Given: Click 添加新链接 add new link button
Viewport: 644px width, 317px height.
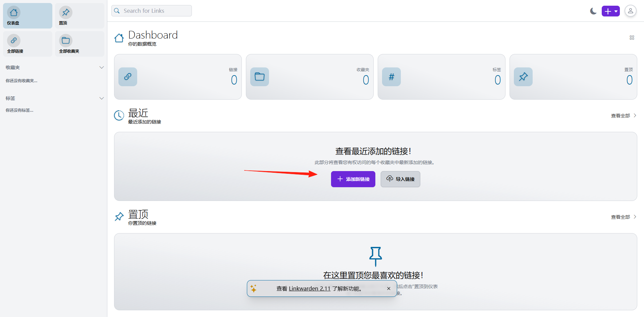Looking at the screenshot, I should pyautogui.click(x=353, y=179).
